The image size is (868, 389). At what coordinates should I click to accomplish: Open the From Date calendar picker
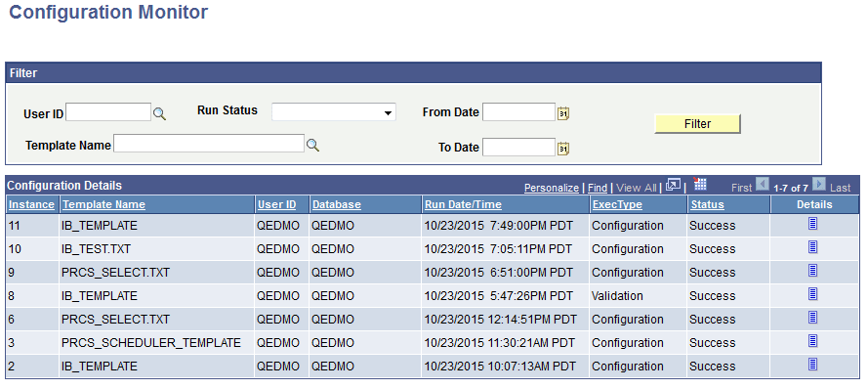(x=563, y=113)
